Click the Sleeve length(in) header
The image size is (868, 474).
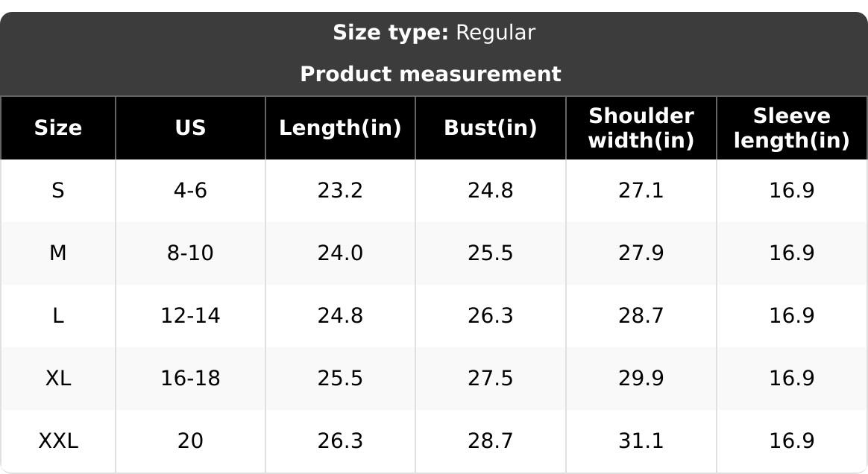(x=791, y=127)
